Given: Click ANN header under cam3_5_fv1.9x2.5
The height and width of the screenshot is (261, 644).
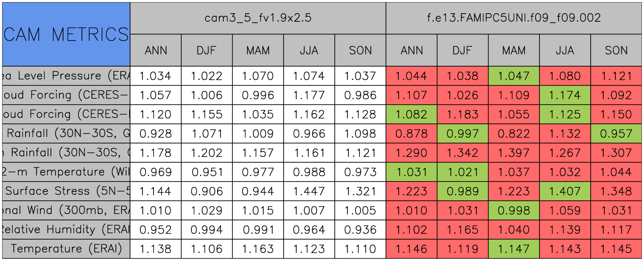Looking at the screenshot, I should (x=156, y=50).
